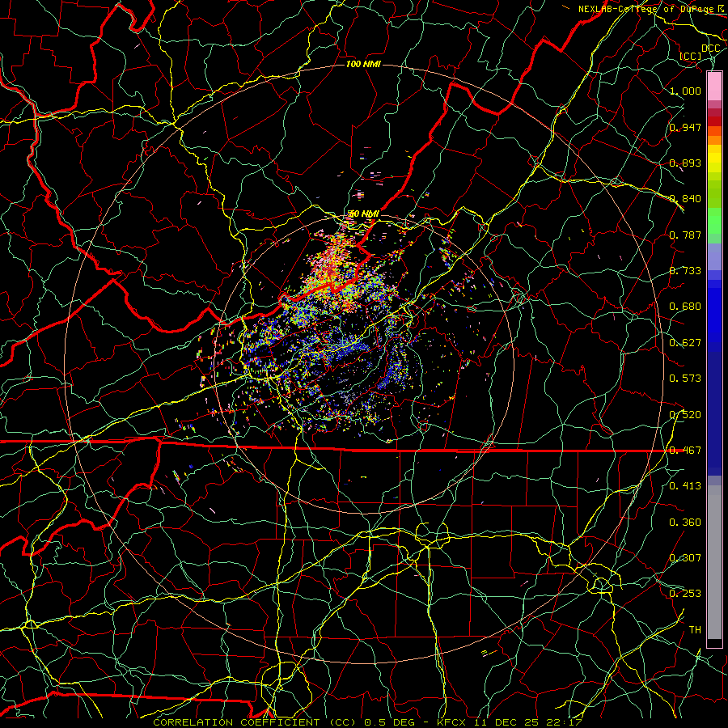Select the 0.520 legend value
The height and width of the screenshot is (728, 728).
(x=685, y=415)
